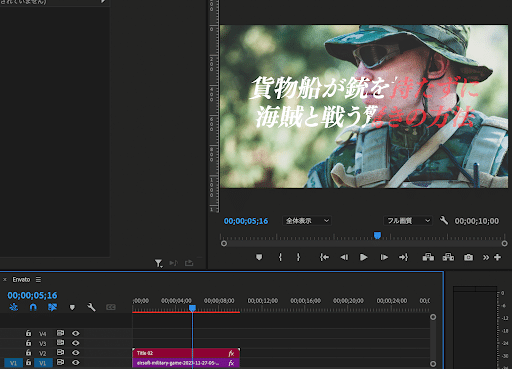Click Program Monitor video preview
Screen dimensions: 512x369
pos(364,106)
